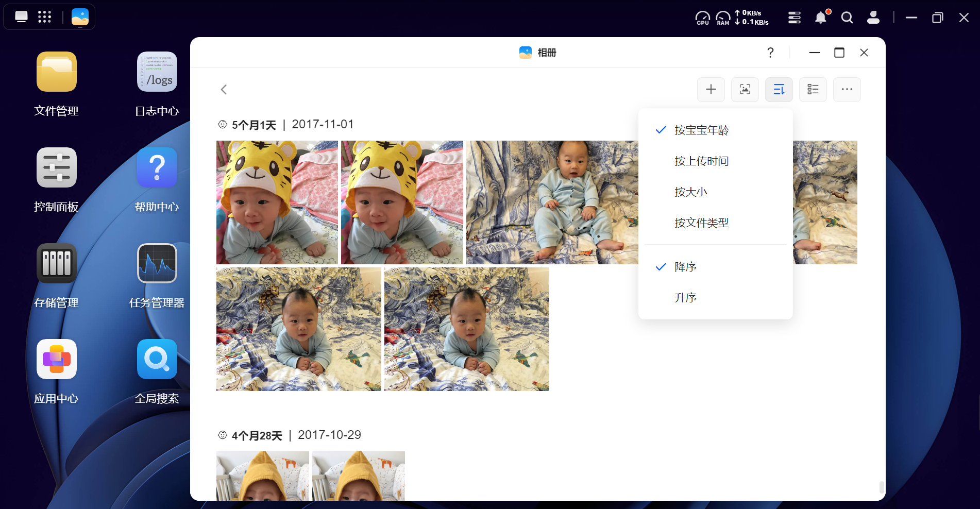
Task: Open the 文件管理 desktop icon
Action: coord(57,72)
